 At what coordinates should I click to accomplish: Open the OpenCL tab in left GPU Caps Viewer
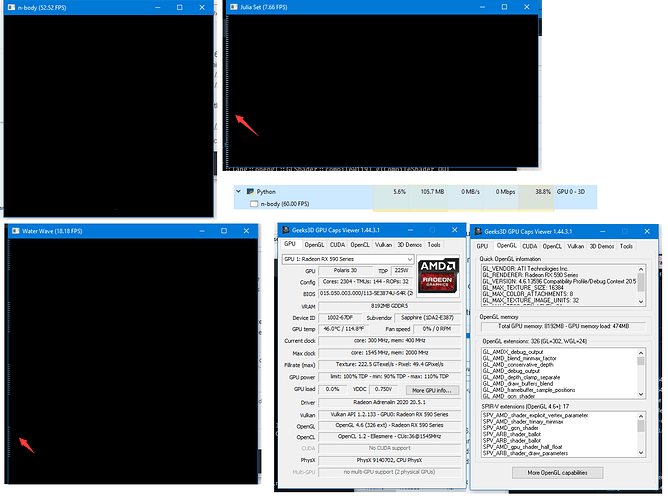click(x=360, y=244)
